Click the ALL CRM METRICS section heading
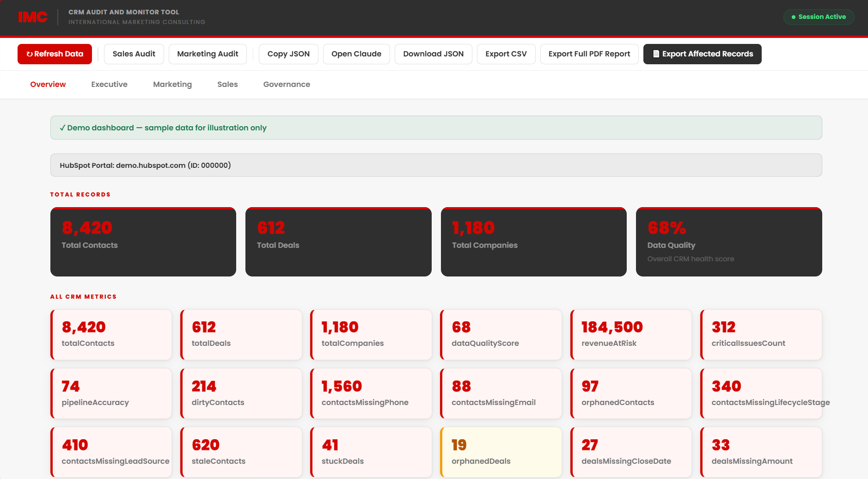Image resolution: width=868 pixels, height=479 pixels. [83, 297]
